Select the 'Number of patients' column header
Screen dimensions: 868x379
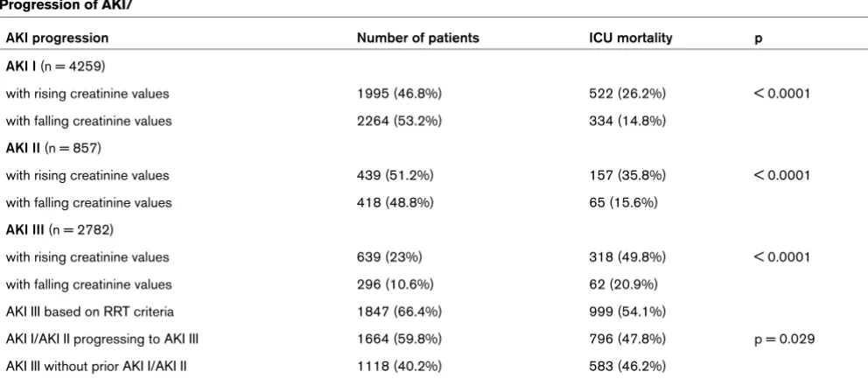[x=418, y=39]
